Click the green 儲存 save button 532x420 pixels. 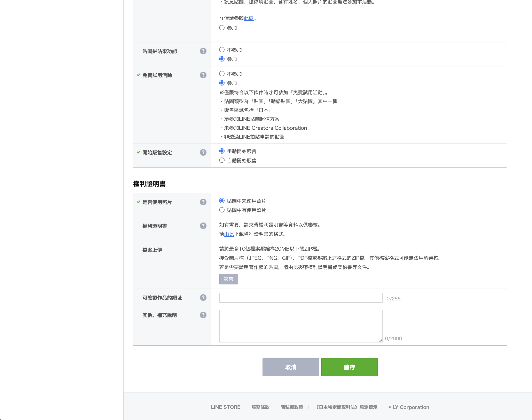coord(349,367)
